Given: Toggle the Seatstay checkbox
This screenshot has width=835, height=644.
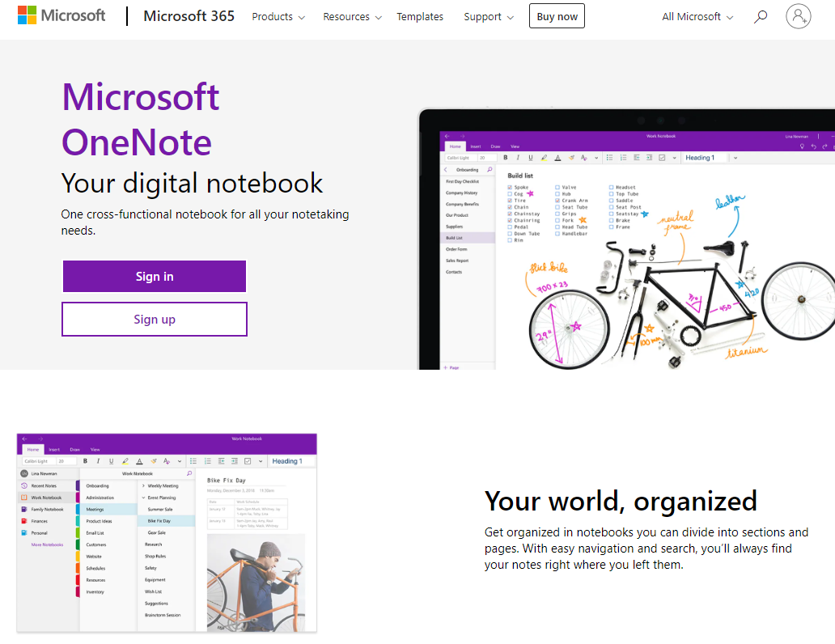Looking at the screenshot, I should point(612,214).
